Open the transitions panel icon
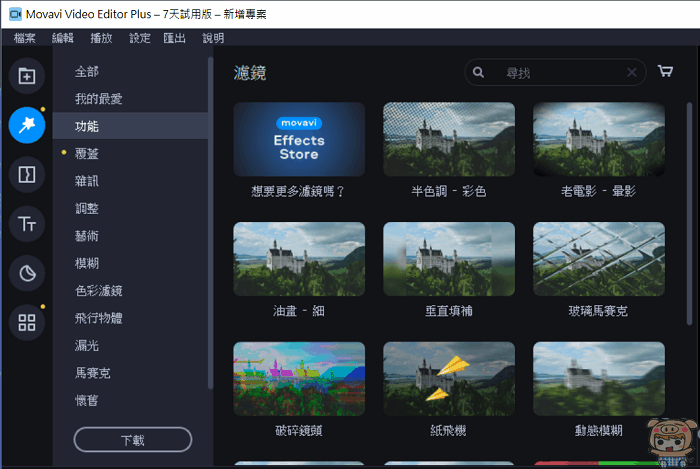Screen dimensions: 700x469 (27, 174)
